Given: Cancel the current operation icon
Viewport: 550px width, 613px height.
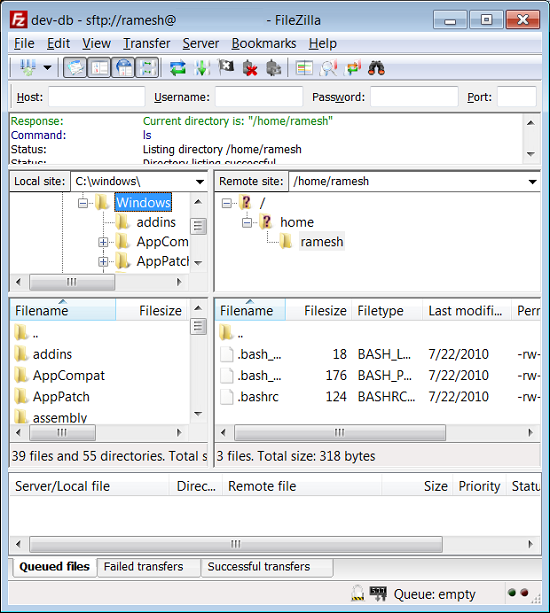Looking at the screenshot, I should 226,68.
